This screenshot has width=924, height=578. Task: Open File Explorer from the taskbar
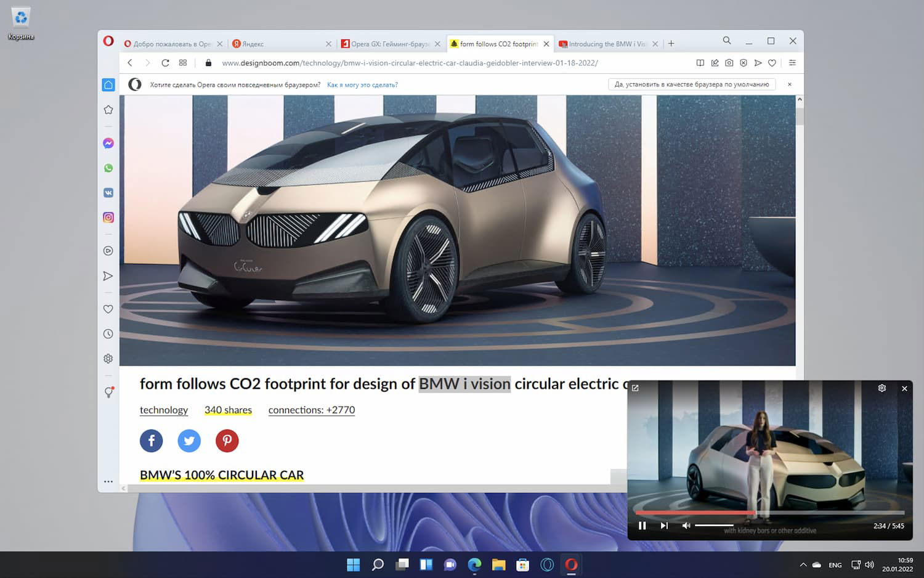[498, 564]
